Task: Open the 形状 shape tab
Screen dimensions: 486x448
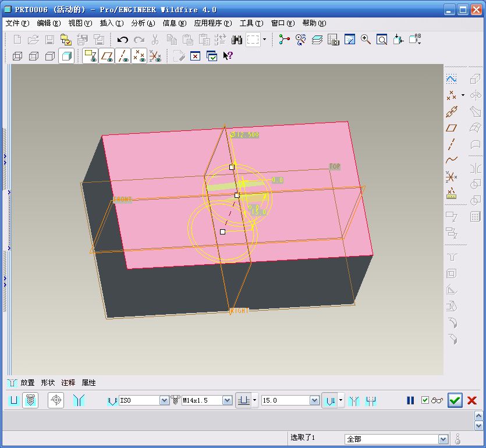Action: click(x=48, y=383)
